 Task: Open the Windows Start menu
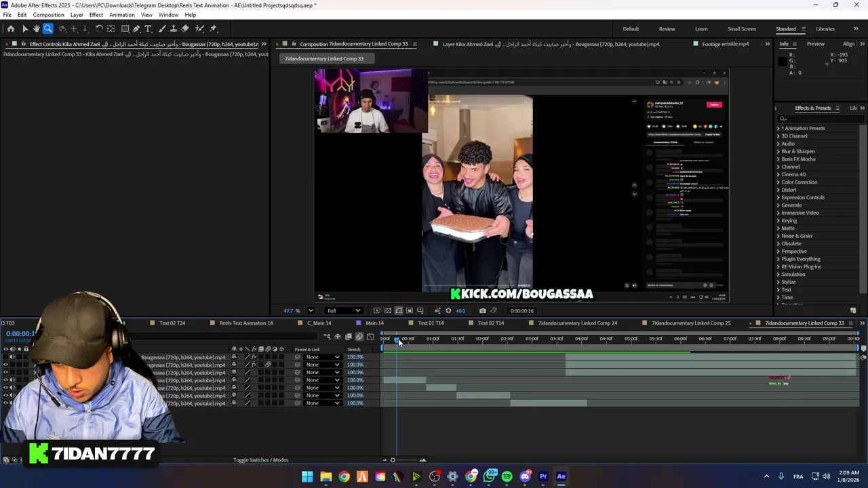tap(307, 476)
